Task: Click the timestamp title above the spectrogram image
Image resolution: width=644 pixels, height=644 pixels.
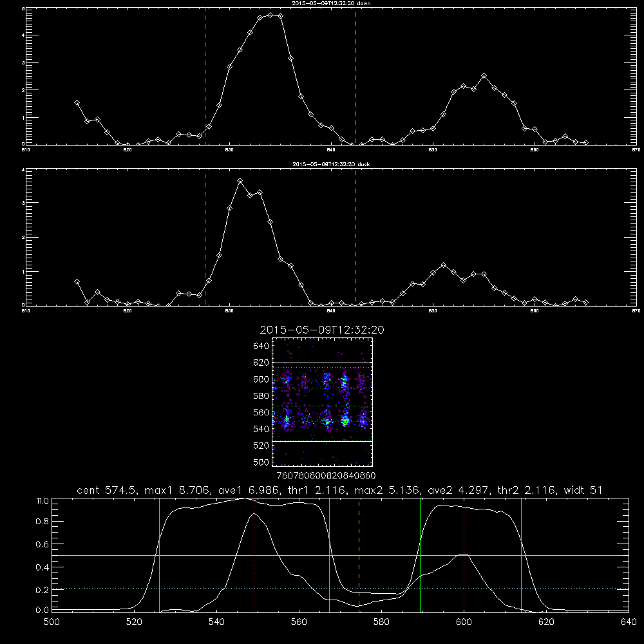Action: tap(322, 330)
